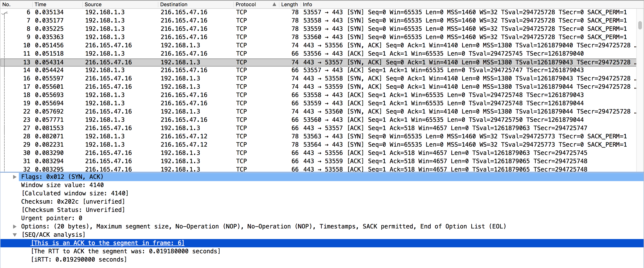
Task: Collapse the SEQ/ACK analysis section
Action: click(15, 234)
